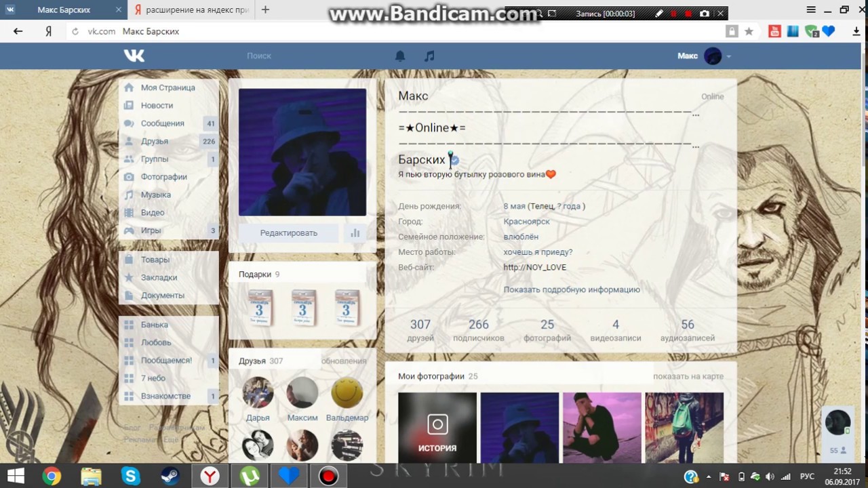The width and height of the screenshot is (868, 488).
Task: Click the Документы file icon
Action: [129, 295]
